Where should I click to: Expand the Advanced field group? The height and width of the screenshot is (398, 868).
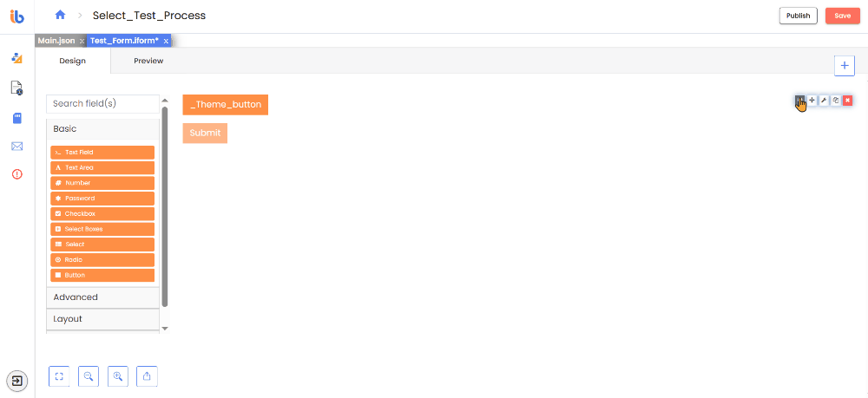(103, 297)
